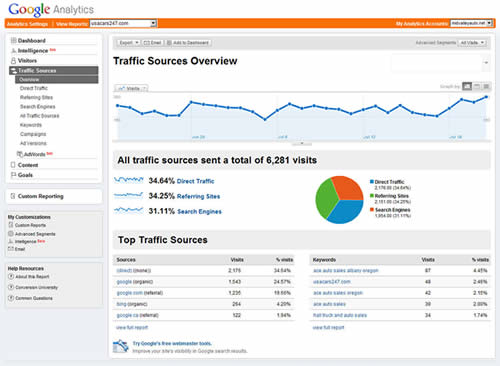This screenshot has height=366, width=500.
Task: Open the My Analytics Accounts dropdown
Action: (x=471, y=23)
